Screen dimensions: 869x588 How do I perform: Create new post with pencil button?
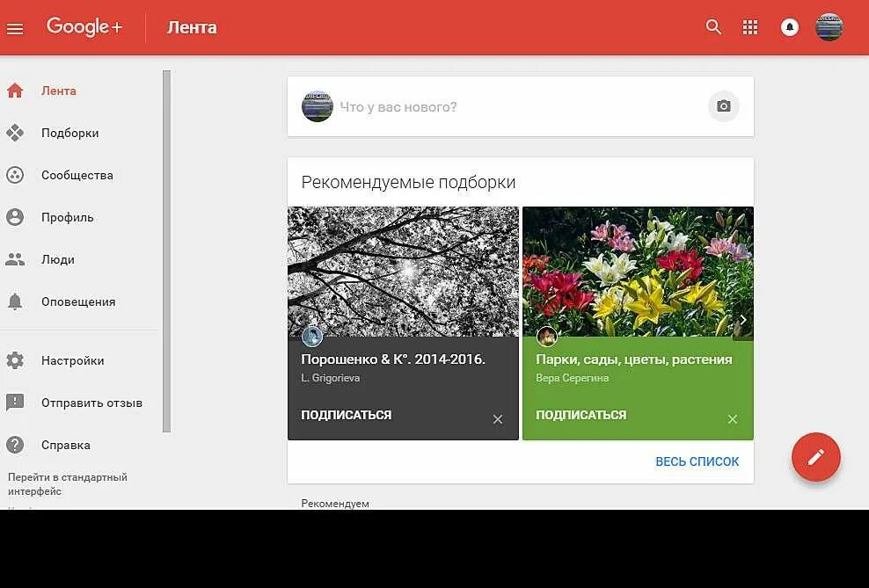(x=816, y=457)
